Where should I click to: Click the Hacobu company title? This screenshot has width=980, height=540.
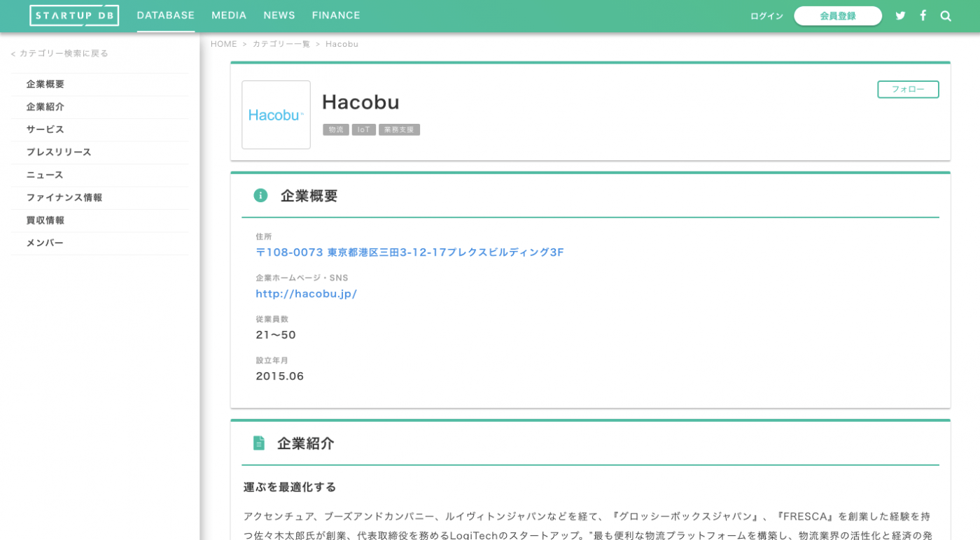pos(360,102)
